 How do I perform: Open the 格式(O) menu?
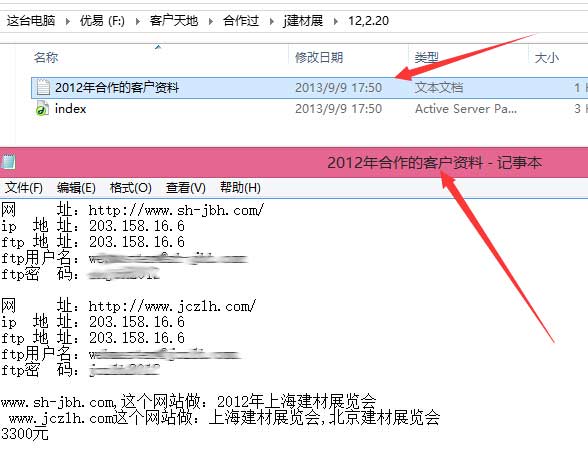[x=130, y=188]
